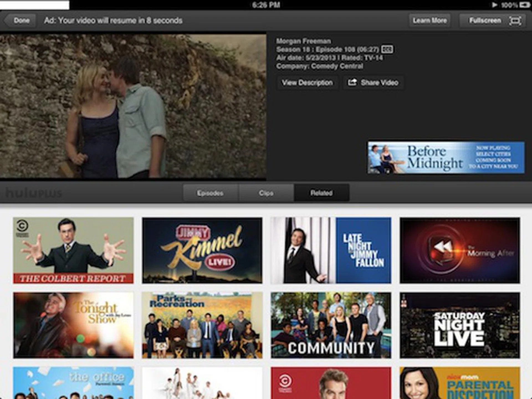Screen dimensions: 532x399
Task: Open the Before Midnight banner ad
Action: 446,157
